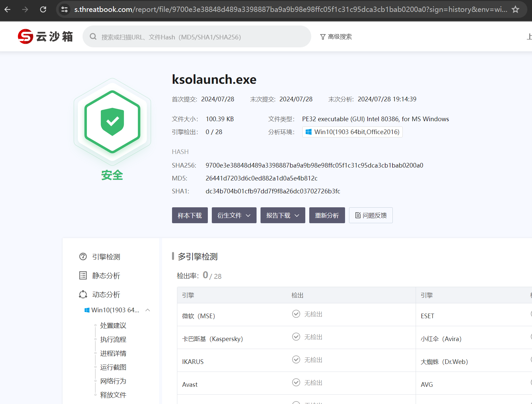The image size is (532, 404).
Task: Click the check icon in the 微软 (MSE) row
Action: tap(296, 314)
